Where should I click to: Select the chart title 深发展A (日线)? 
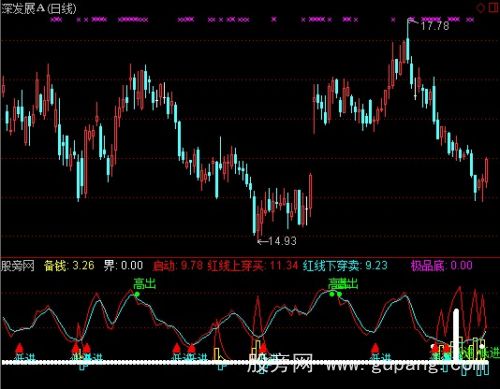coord(39,9)
